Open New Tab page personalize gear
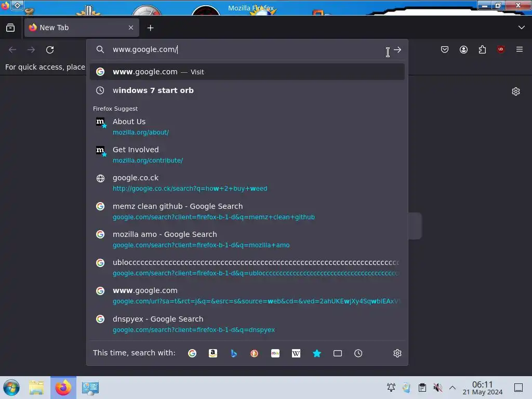Screen dimensions: 532x399 click(516, 91)
